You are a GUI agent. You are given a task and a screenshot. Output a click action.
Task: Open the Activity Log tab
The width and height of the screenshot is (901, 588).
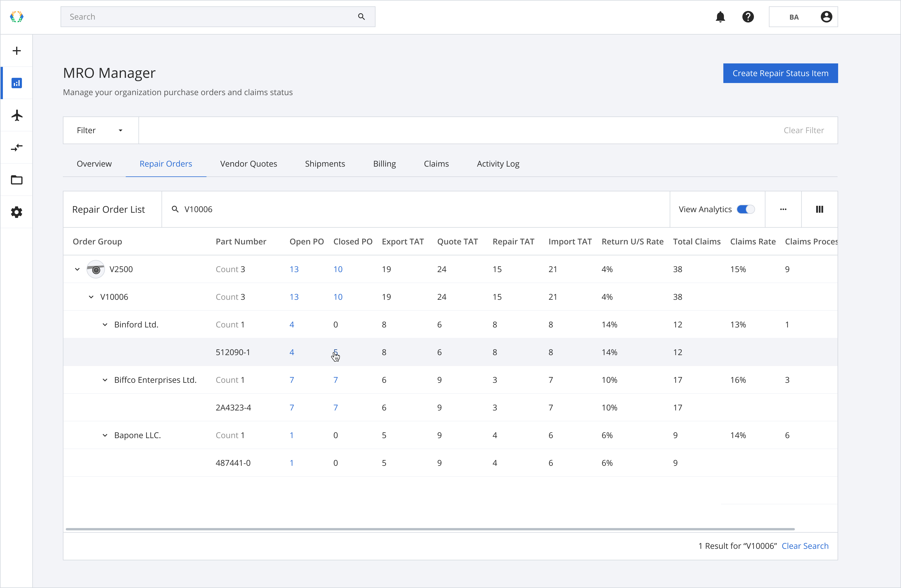[x=498, y=163]
